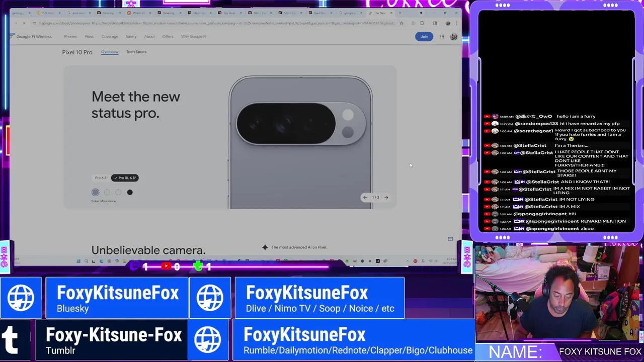Viewport: 644px width, 362px height.
Task: Click the blue Join button
Action: pos(424,36)
